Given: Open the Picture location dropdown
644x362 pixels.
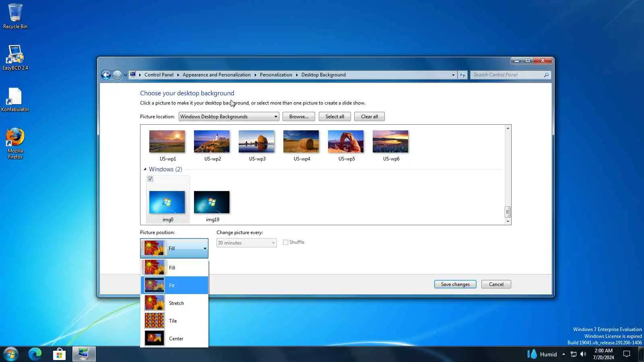Looking at the screenshot, I should click(229, 117).
